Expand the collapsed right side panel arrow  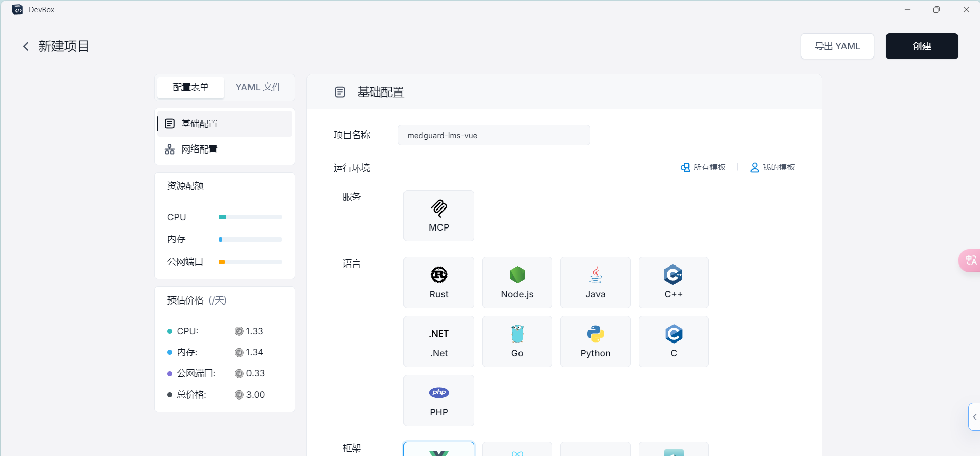pos(974,417)
